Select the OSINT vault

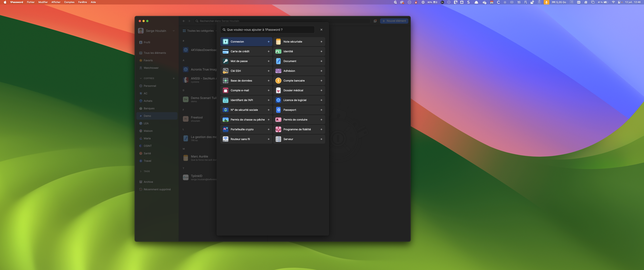tap(157, 146)
